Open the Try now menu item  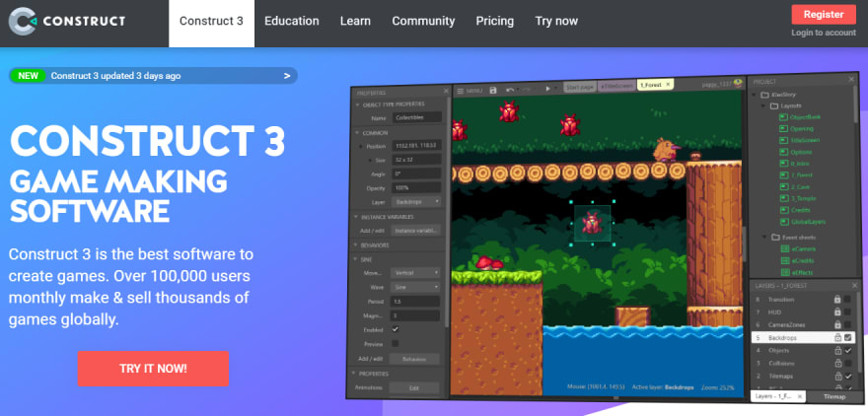556,21
